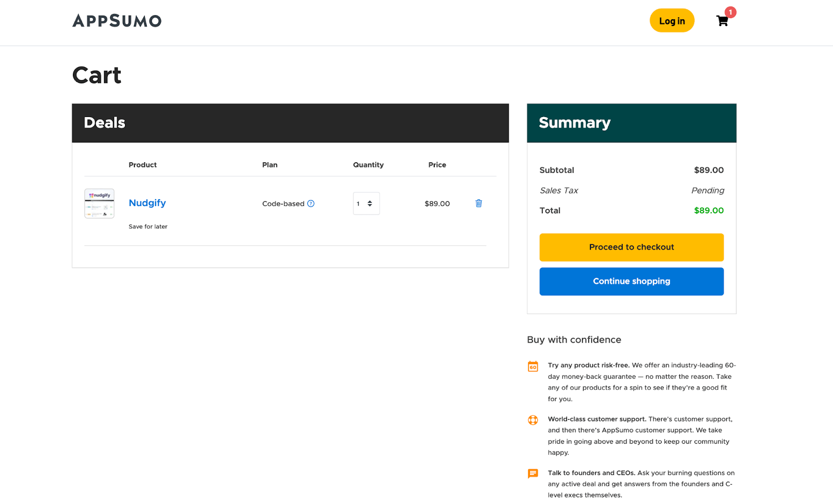Open the Nudgify product thumbnail
833x504 pixels.
99,203
